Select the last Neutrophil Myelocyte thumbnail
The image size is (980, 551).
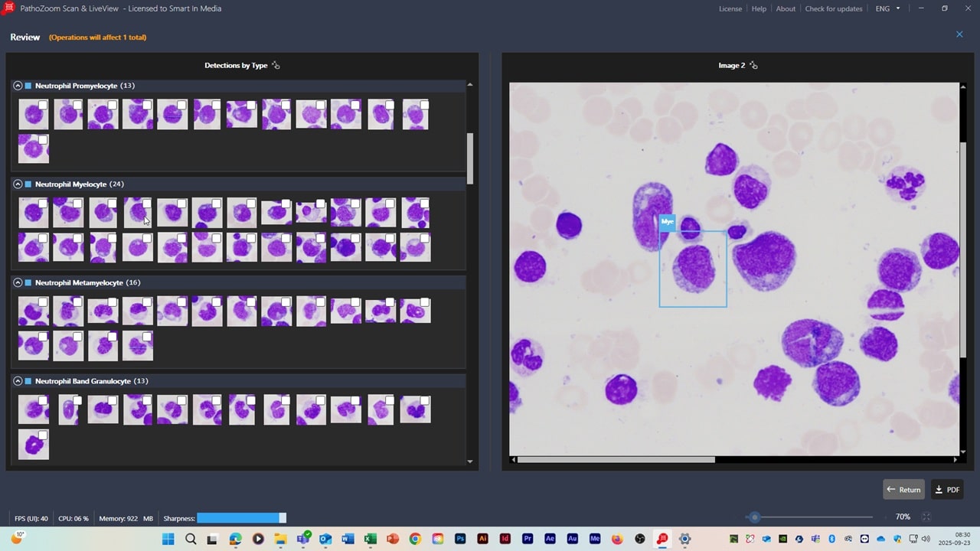coord(415,248)
